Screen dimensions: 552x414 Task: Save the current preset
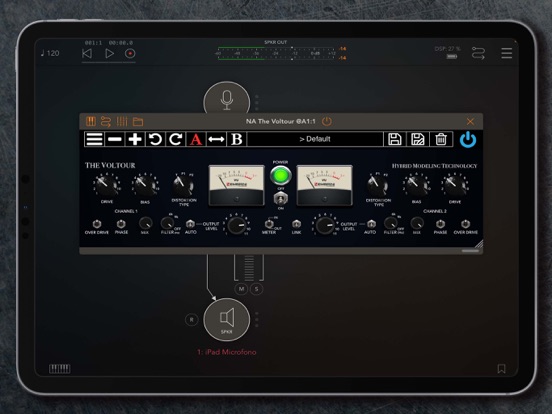[x=395, y=139]
